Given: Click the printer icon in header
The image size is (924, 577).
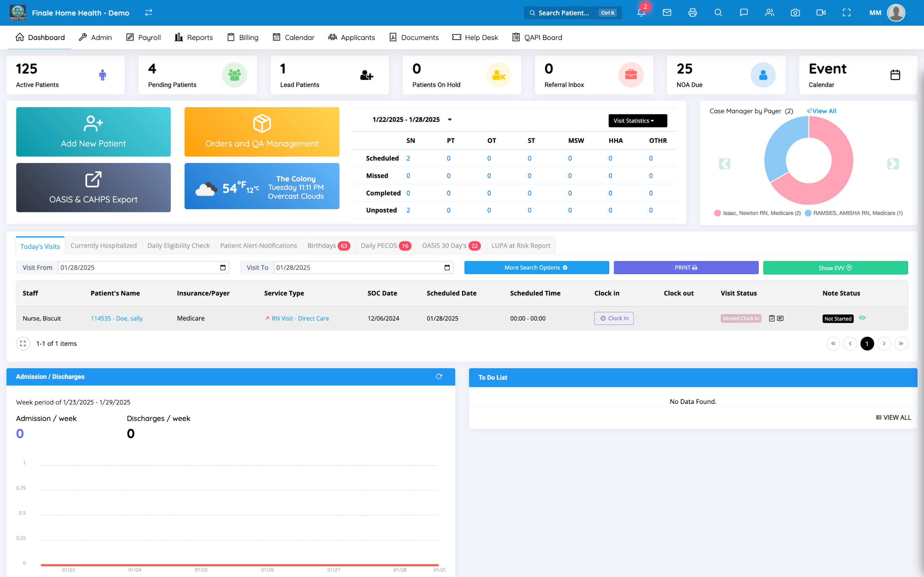Looking at the screenshot, I should click(692, 13).
